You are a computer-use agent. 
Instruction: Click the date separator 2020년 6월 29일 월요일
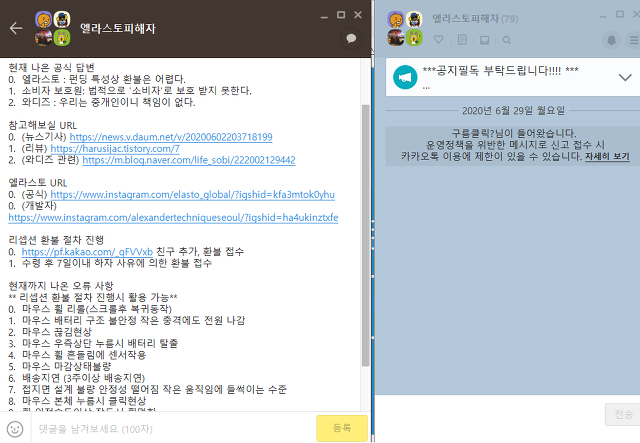point(513,111)
